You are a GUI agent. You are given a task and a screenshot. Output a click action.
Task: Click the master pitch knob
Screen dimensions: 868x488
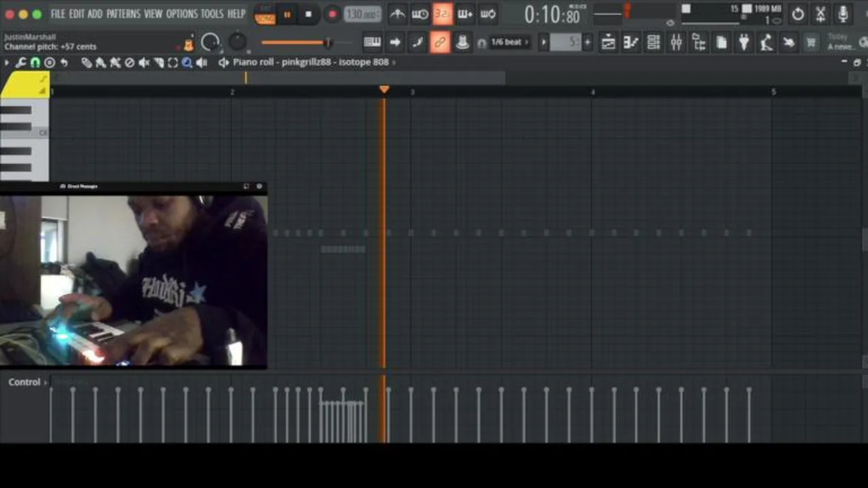tap(237, 43)
